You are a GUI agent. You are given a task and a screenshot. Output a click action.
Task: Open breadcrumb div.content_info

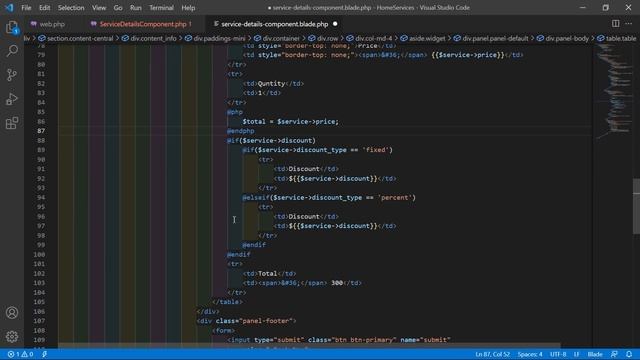[153, 38]
